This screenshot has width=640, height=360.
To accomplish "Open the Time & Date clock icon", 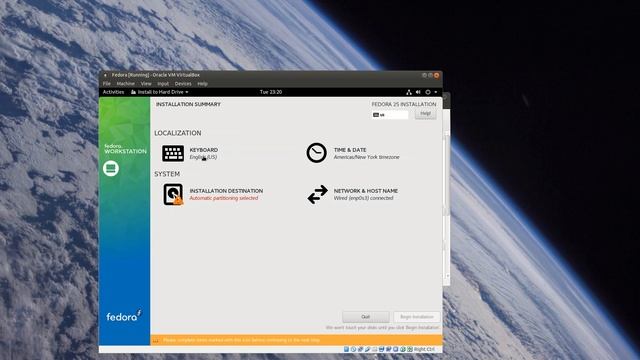I will (x=317, y=153).
